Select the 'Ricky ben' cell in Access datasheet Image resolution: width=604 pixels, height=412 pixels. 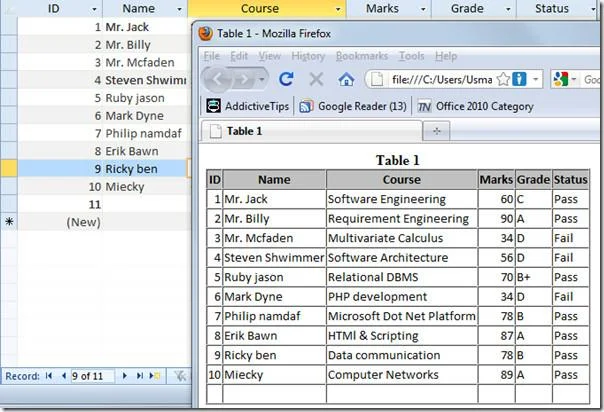(x=145, y=169)
